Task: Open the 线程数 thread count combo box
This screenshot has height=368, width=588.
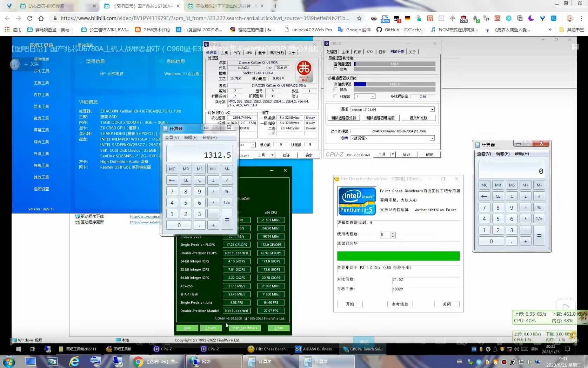Action: [365, 97]
